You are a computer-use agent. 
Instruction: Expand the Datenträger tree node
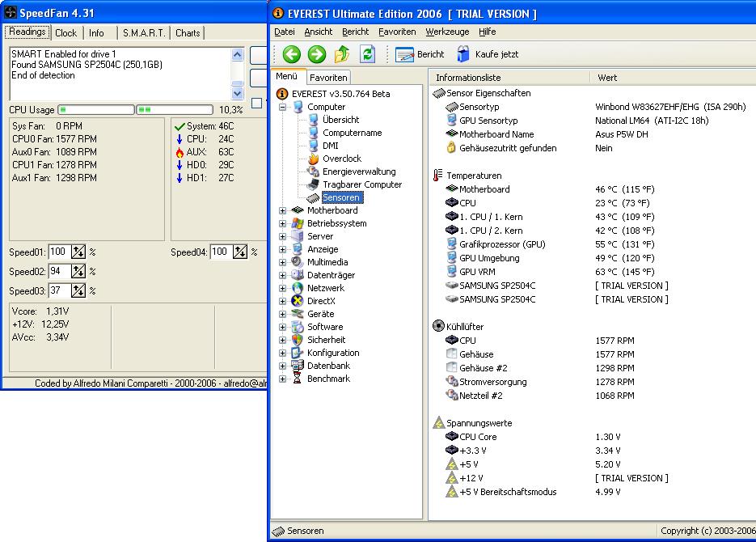(x=282, y=275)
